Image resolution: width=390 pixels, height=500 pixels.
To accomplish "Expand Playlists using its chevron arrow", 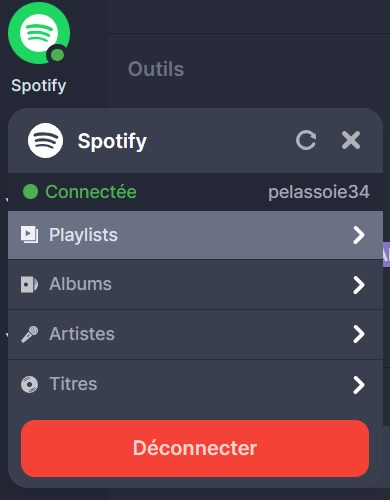I will (x=359, y=235).
